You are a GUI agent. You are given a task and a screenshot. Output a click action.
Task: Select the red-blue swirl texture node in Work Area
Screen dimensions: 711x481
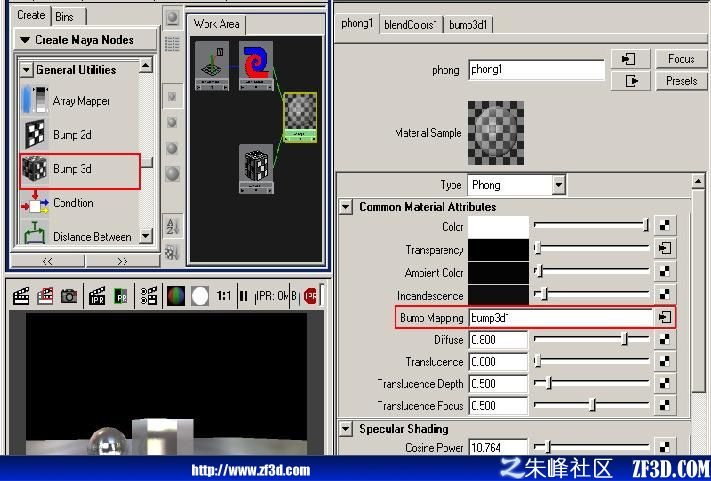256,66
